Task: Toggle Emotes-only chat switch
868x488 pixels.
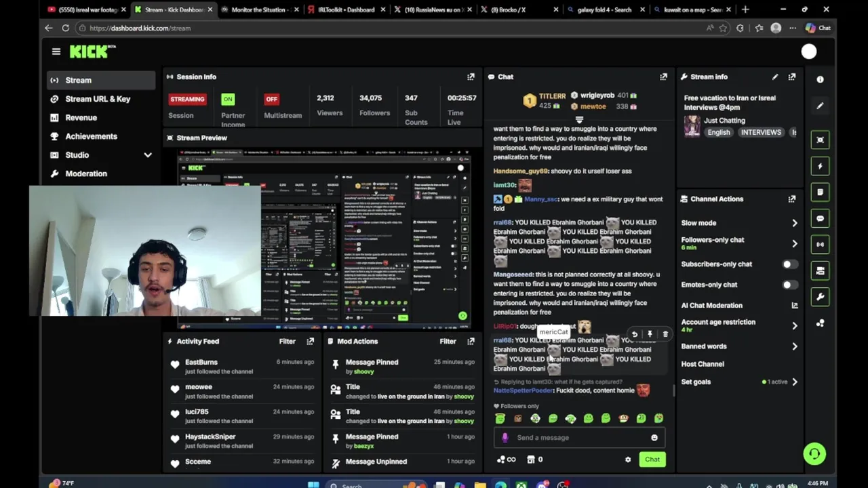Action: coord(789,285)
